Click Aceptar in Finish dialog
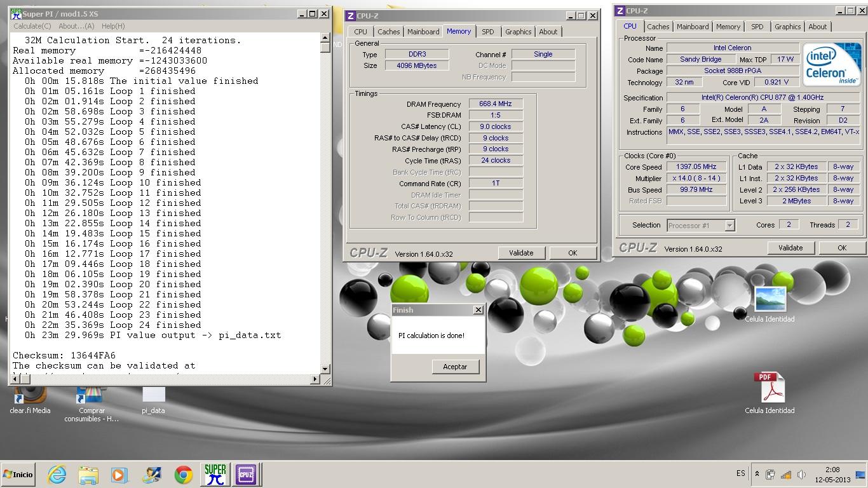 (x=455, y=367)
